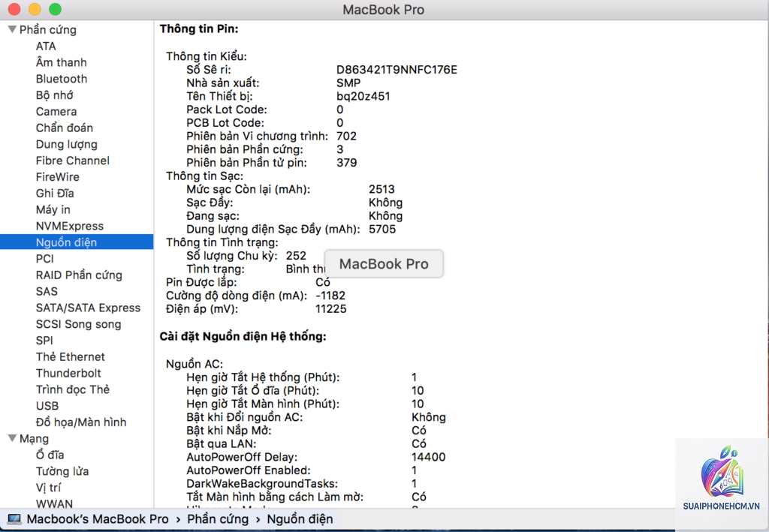Image resolution: width=769 pixels, height=532 pixels.
Task: Select Âm thanh in the sidebar
Action: pos(62,62)
